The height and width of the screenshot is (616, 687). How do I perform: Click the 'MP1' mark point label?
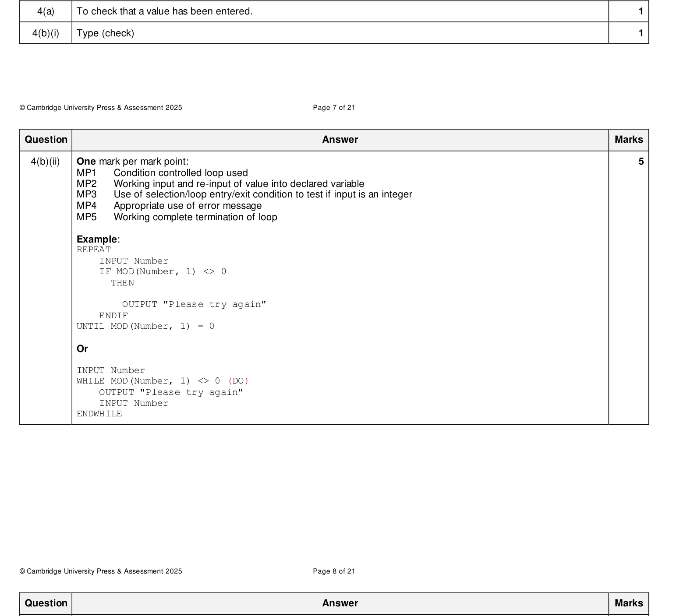87,173
